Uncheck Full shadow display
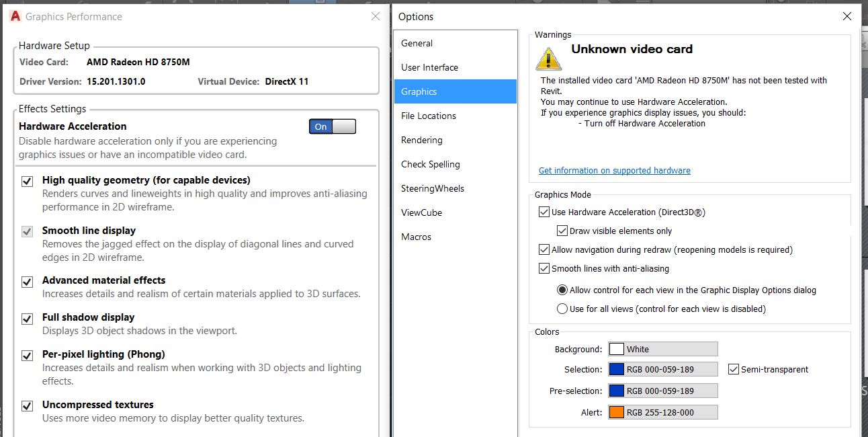This screenshot has width=868, height=437. (28, 319)
